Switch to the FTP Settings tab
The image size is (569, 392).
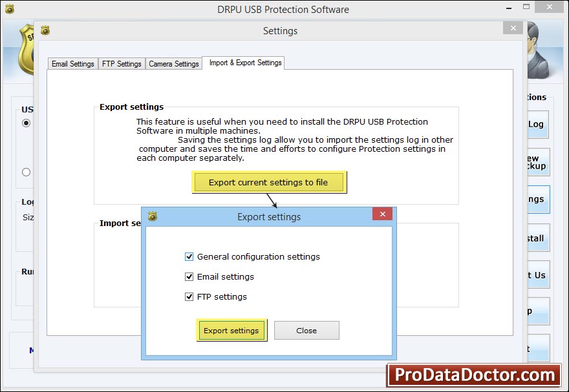122,63
